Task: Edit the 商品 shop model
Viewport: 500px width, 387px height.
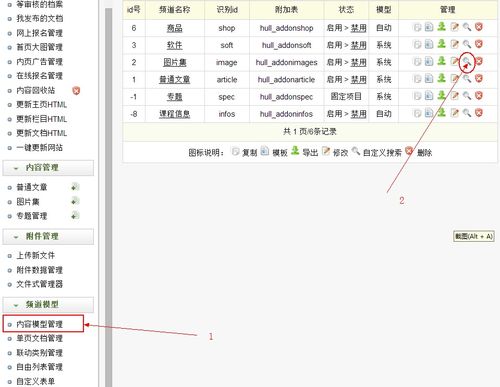Action: click(x=454, y=27)
